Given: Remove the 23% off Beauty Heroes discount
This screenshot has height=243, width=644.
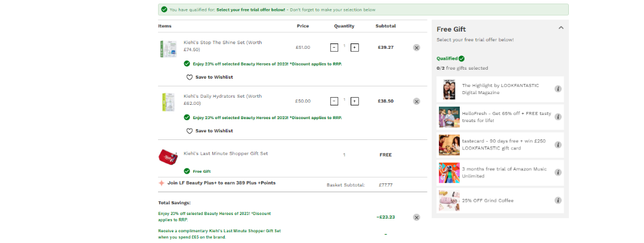Looking at the screenshot, I should coord(416,217).
